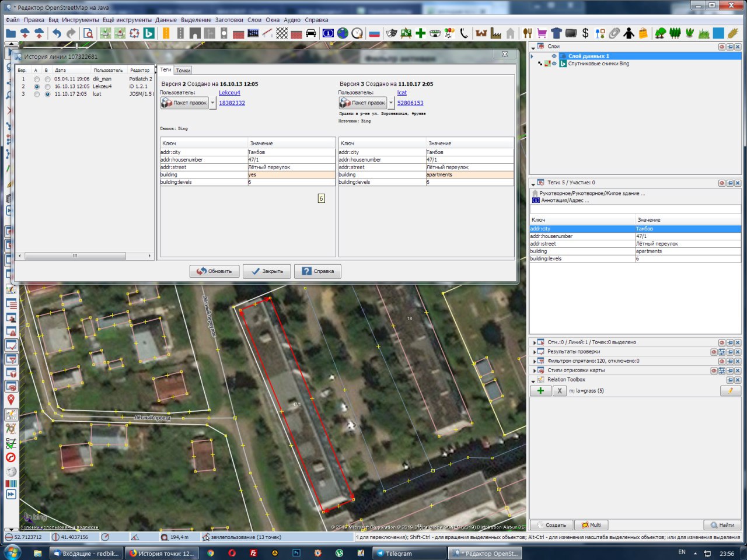Click the Bing imagery toolbar icon
The width and height of the screenshot is (747, 560).
click(149, 33)
